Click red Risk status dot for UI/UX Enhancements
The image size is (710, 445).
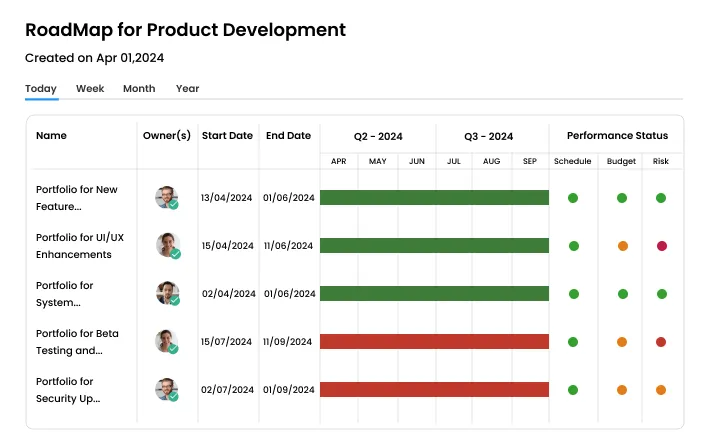click(x=661, y=246)
